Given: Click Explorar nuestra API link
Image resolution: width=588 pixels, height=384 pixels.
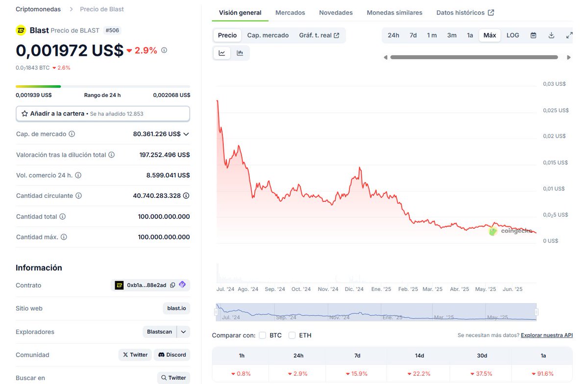Looking at the screenshot, I should click(x=547, y=336).
